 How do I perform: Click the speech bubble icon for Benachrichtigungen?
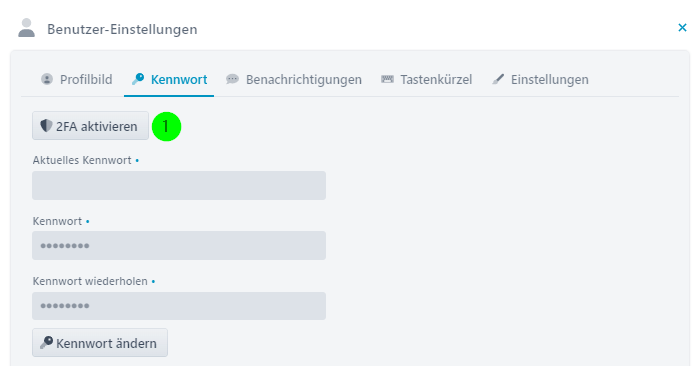point(232,79)
